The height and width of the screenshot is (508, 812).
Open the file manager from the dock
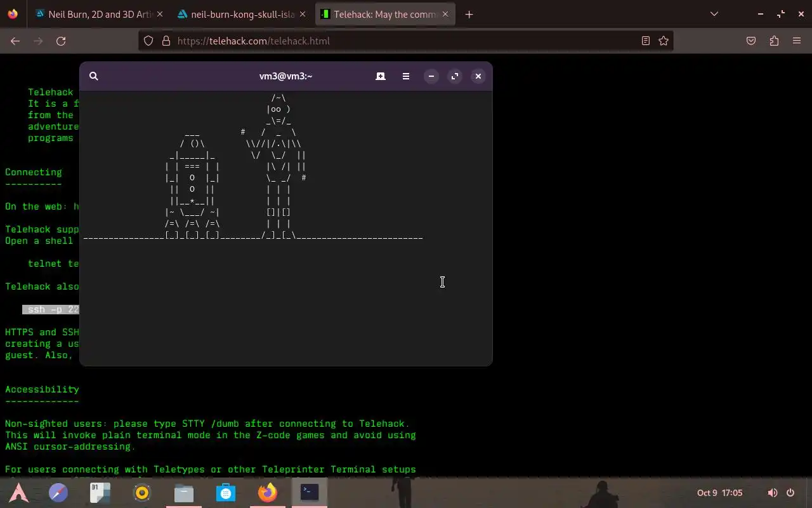point(184,493)
